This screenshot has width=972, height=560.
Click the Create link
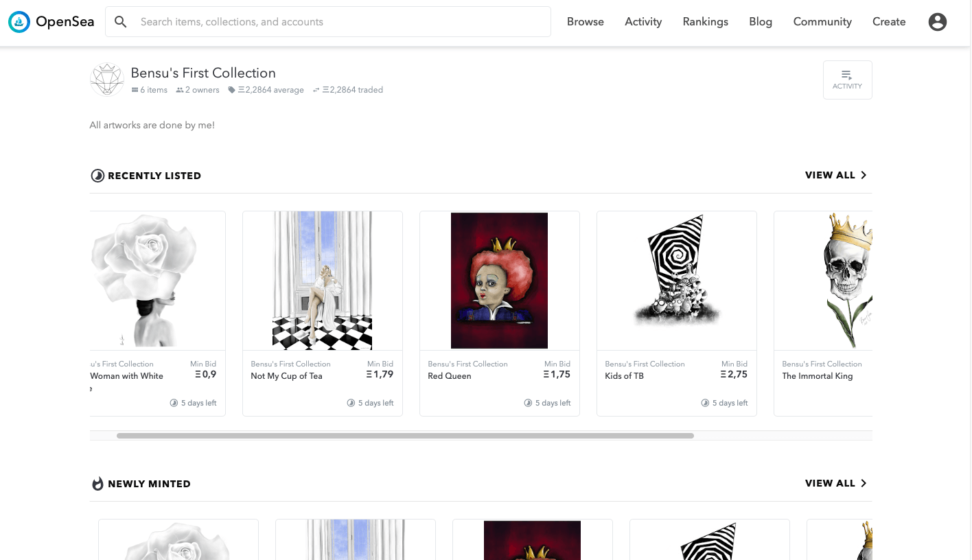tap(889, 22)
